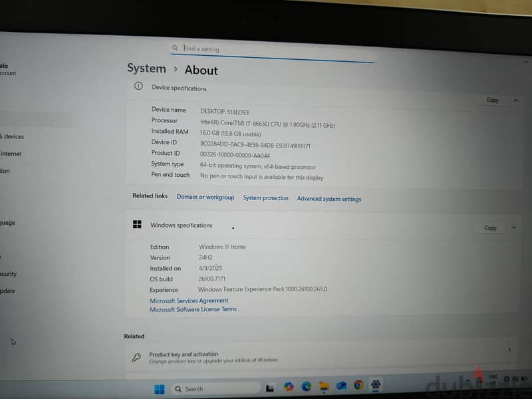The height and width of the screenshot is (399, 532).
Task: Click the taskbar Search box
Action: tap(215, 388)
